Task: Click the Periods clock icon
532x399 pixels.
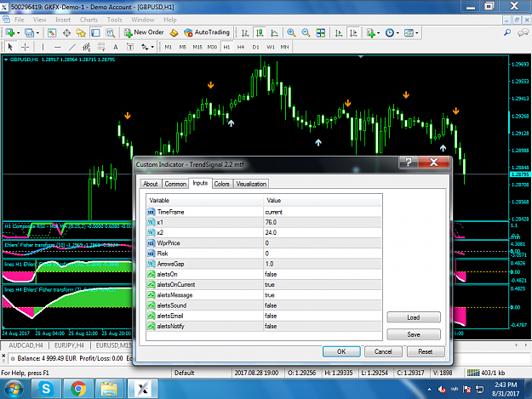Action: point(390,33)
